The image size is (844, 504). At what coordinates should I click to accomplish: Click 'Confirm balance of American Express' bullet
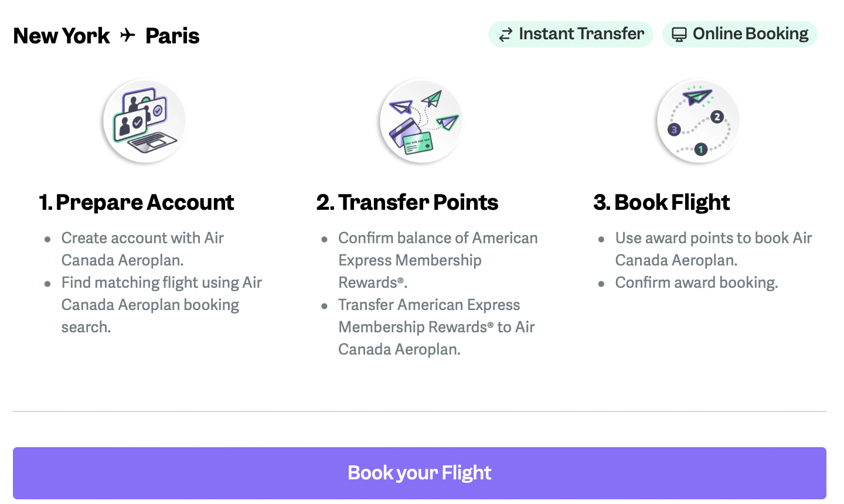438,260
